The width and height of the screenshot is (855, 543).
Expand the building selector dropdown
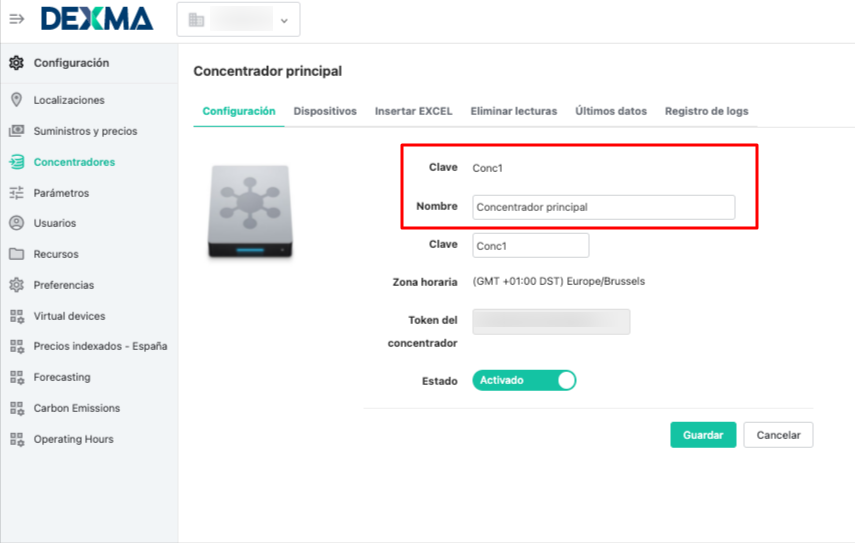click(238, 20)
